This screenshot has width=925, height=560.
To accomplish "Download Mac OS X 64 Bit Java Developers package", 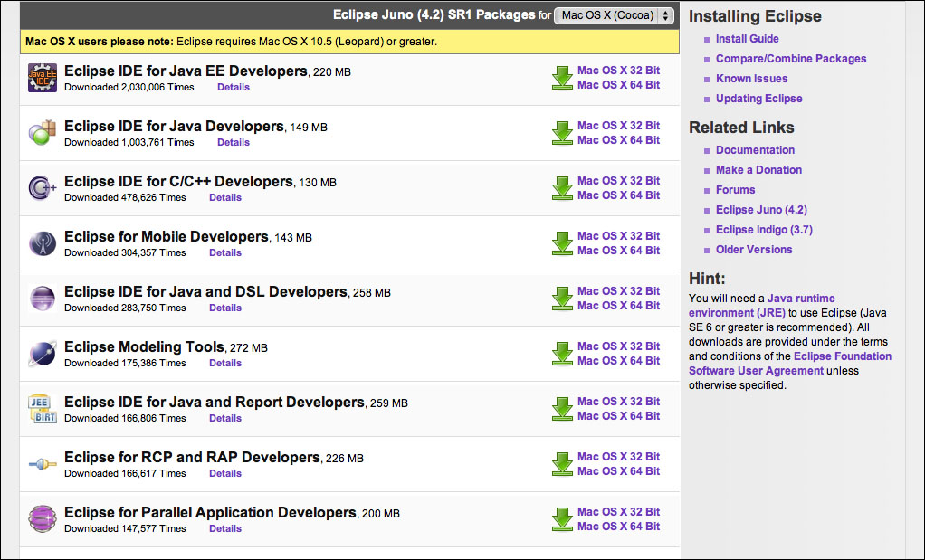I will pyautogui.click(x=618, y=140).
